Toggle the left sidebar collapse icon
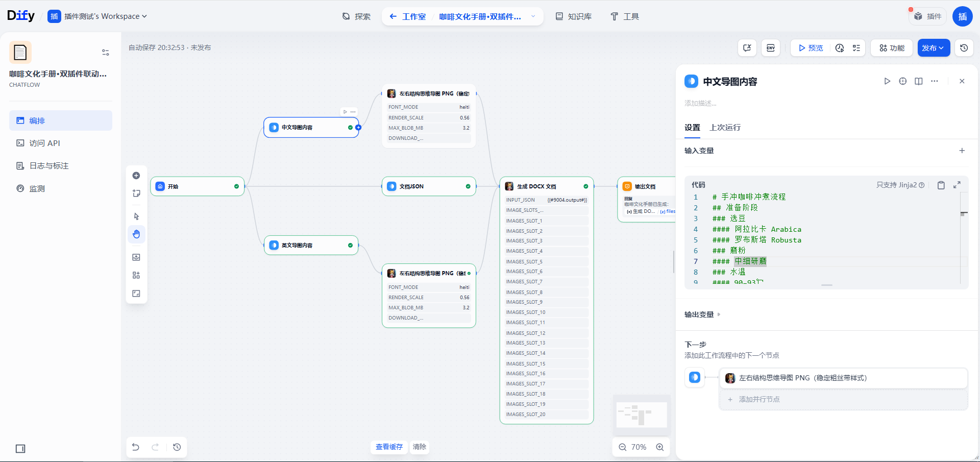The image size is (980, 462). coord(20,449)
